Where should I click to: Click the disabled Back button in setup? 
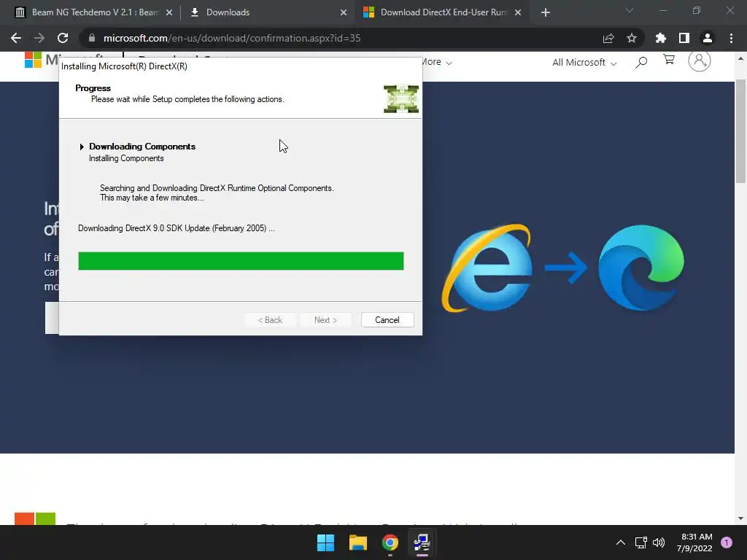click(x=270, y=320)
